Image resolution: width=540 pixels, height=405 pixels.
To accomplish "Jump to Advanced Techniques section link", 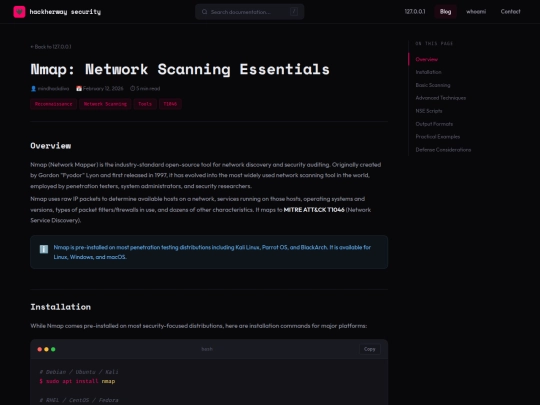I will (x=441, y=98).
